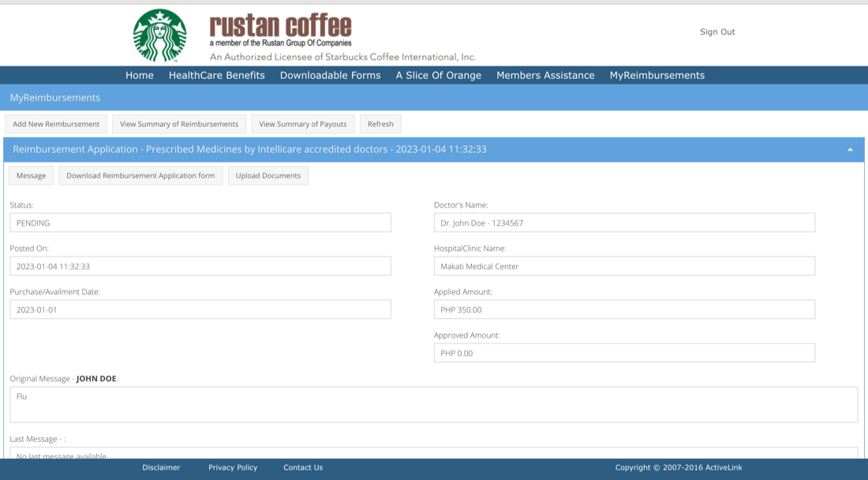Click Upload Documents button

click(268, 175)
